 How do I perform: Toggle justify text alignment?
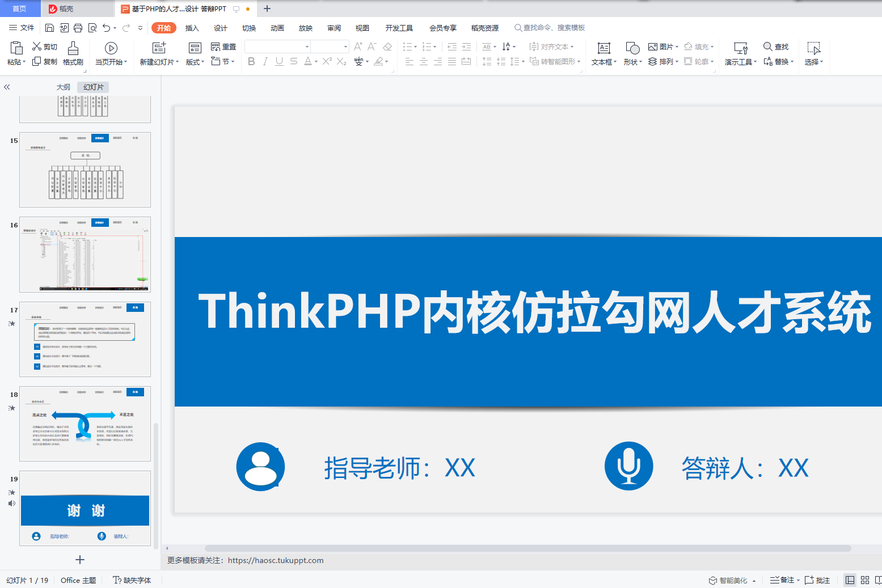[452, 61]
